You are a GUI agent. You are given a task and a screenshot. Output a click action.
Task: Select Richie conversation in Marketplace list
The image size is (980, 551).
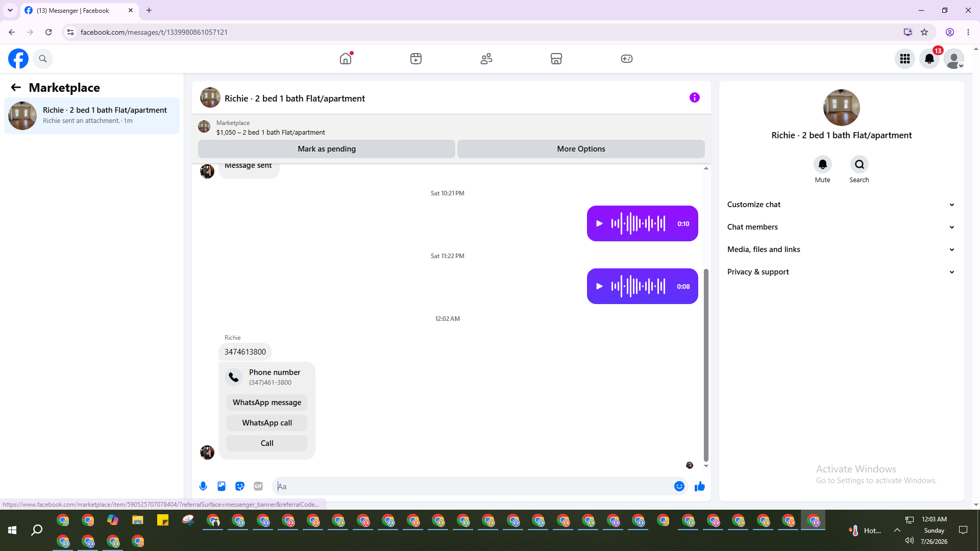pos(92,115)
